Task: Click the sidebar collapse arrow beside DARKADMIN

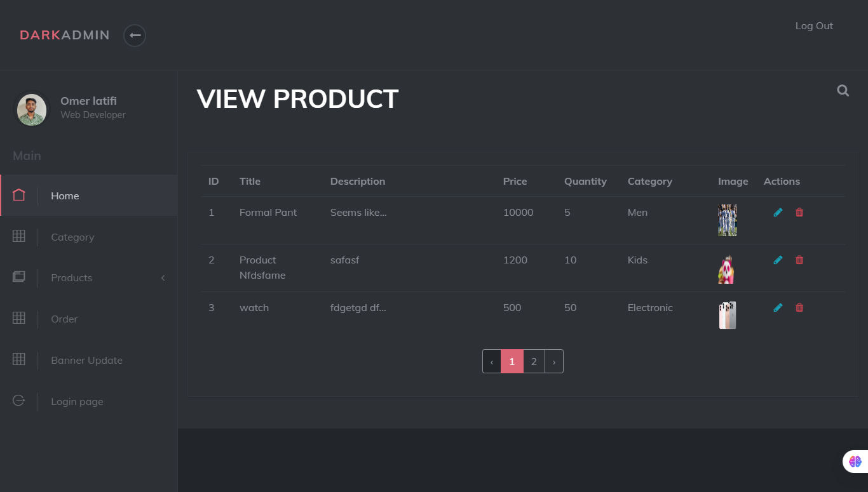Action: pos(134,36)
